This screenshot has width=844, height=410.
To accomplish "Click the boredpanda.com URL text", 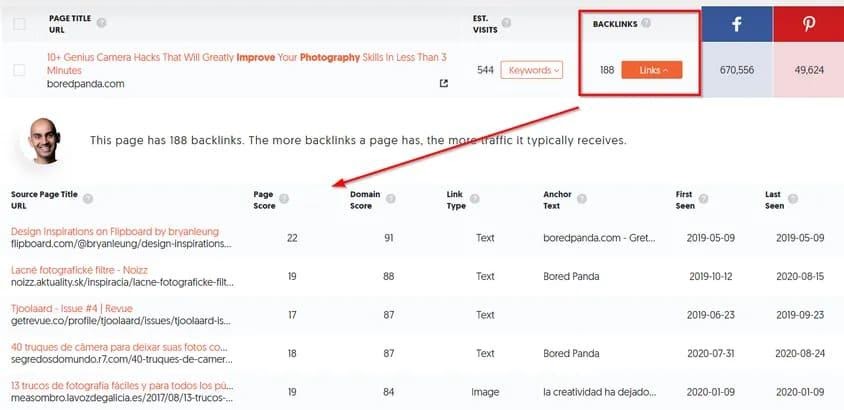I will pos(86,83).
